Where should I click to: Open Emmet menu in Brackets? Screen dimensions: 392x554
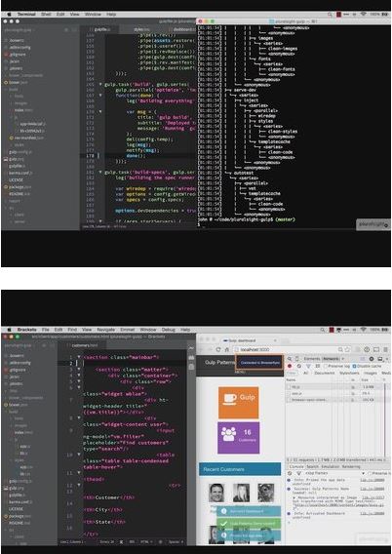tap(128, 330)
